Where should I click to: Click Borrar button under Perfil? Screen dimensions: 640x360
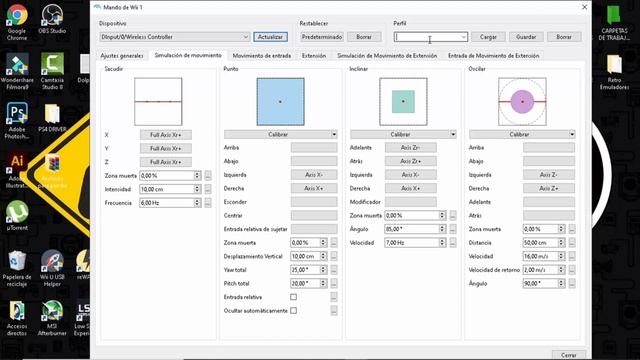point(564,37)
